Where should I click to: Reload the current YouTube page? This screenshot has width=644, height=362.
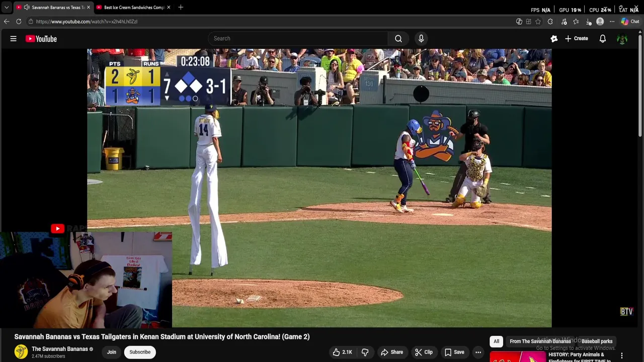point(19,22)
